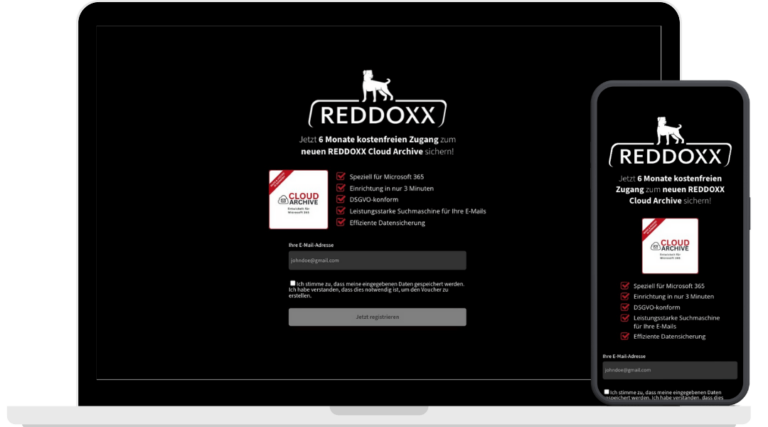Open the Cloud Archive image on the laptop
This screenshot has height=427, width=768.
[298, 199]
